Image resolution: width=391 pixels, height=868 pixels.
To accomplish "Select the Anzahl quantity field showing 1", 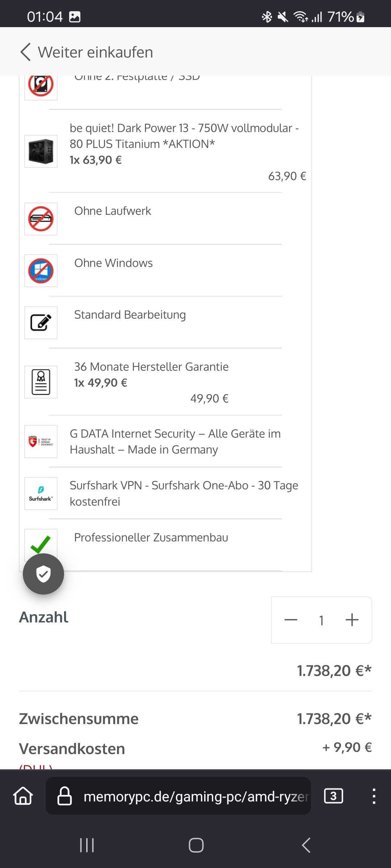I will pos(321,620).
